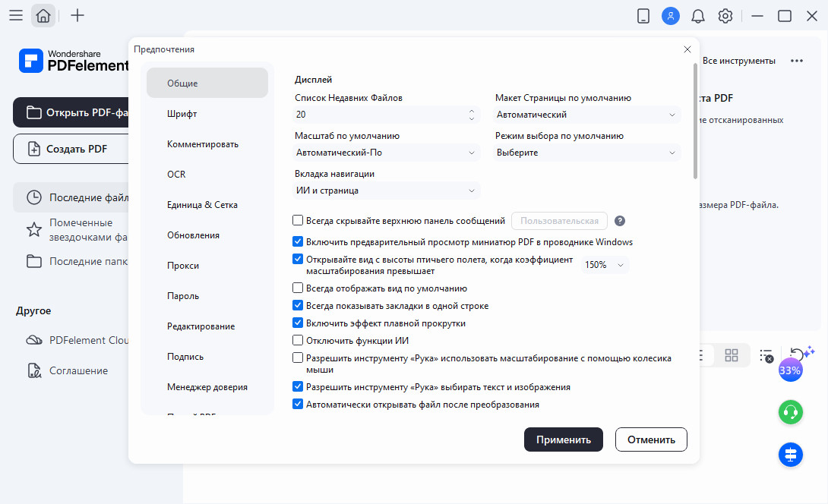Viewport: 828px width, 504px height.
Task: Open the hamburger menu icon
Action: pyautogui.click(x=15, y=16)
